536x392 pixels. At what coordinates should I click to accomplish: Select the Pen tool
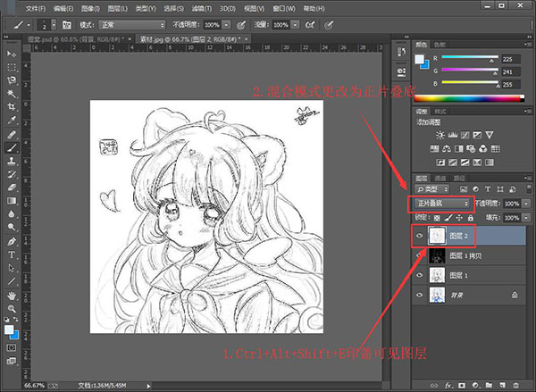pos(12,241)
